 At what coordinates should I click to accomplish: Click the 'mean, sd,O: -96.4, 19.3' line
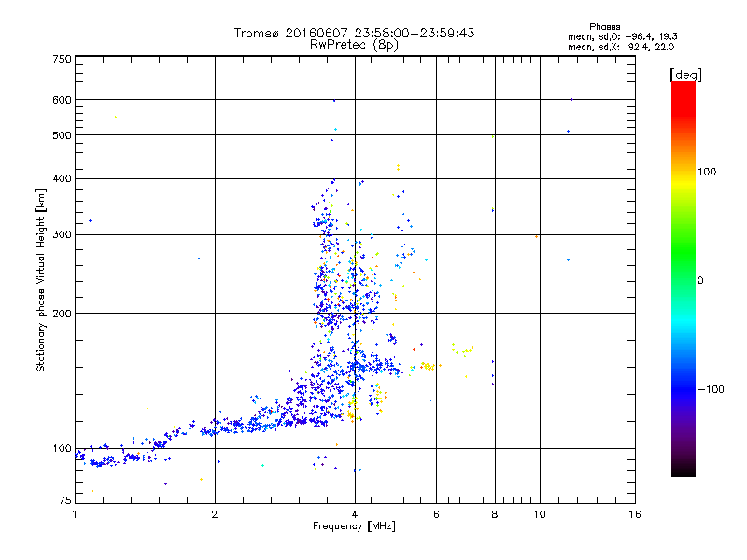click(622, 36)
